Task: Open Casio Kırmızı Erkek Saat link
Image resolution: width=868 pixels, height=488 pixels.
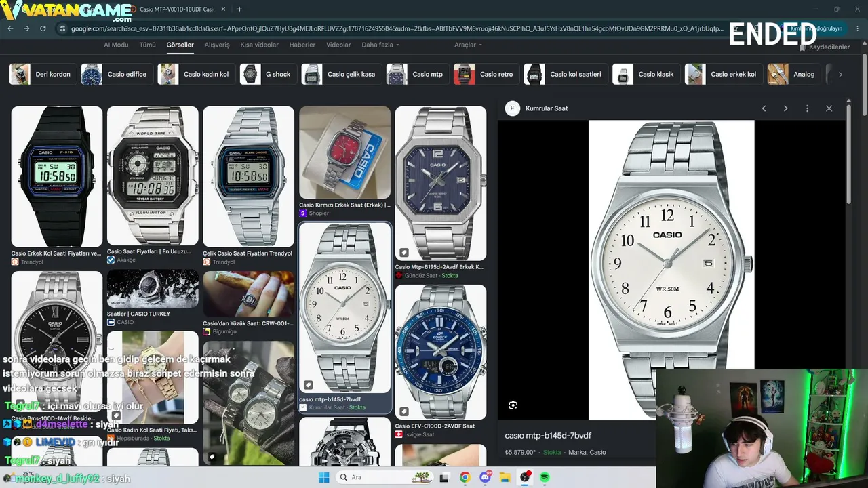Action: pos(344,205)
